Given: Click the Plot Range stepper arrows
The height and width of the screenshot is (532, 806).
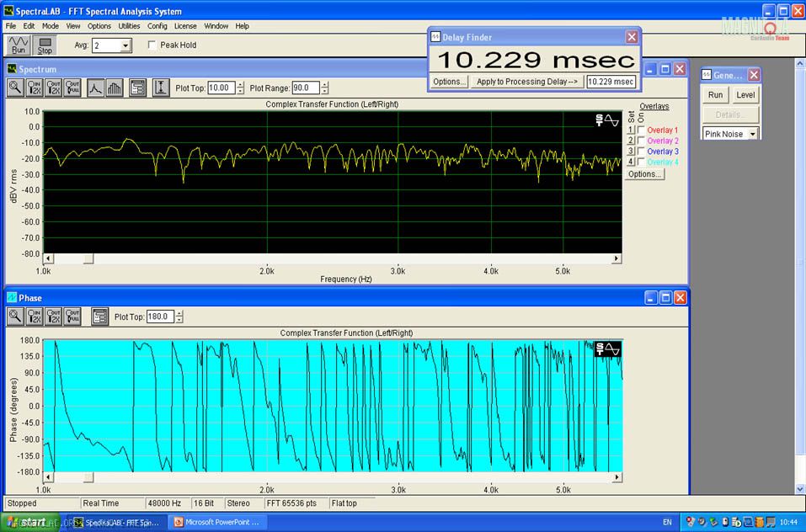Looking at the screenshot, I should (x=324, y=88).
